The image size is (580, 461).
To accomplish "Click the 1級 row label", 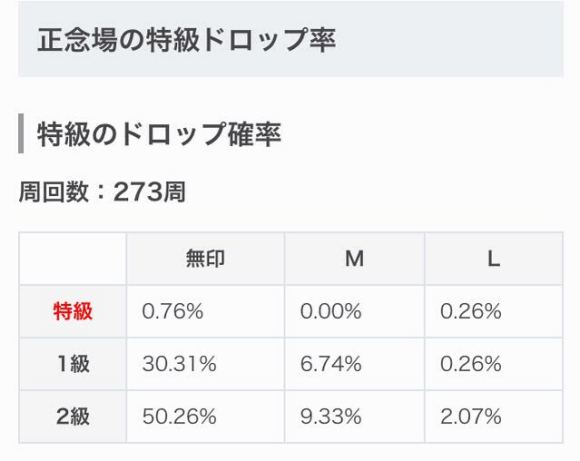I will (72, 364).
